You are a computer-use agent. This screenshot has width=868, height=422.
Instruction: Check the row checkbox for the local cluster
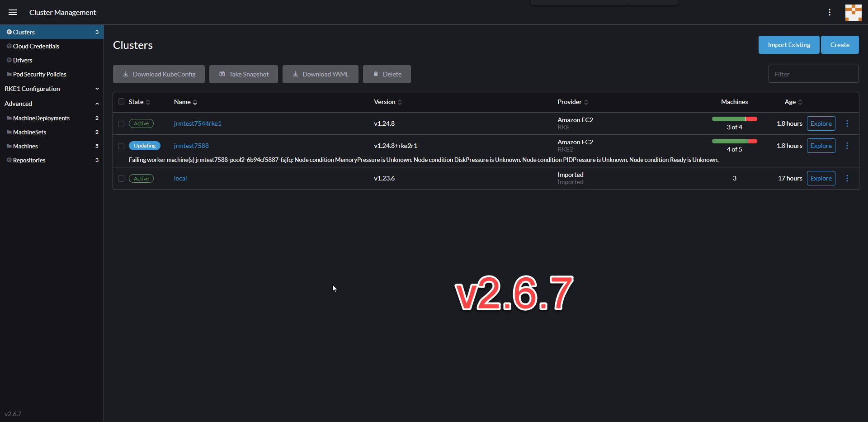(x=120, y=179)
